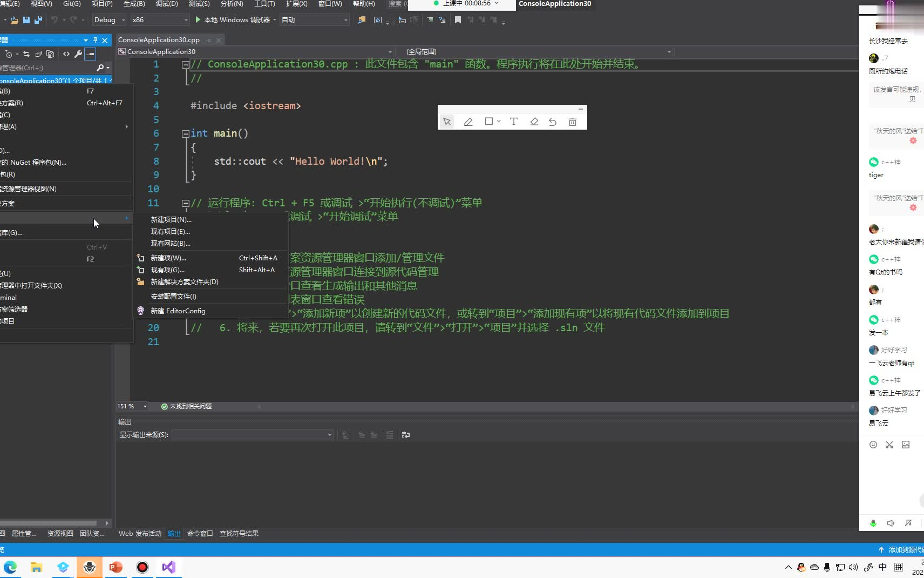Screen dimensions: 924x578
Task: Pin the Solution Explorer panel
Action: (x=94, y=39)
